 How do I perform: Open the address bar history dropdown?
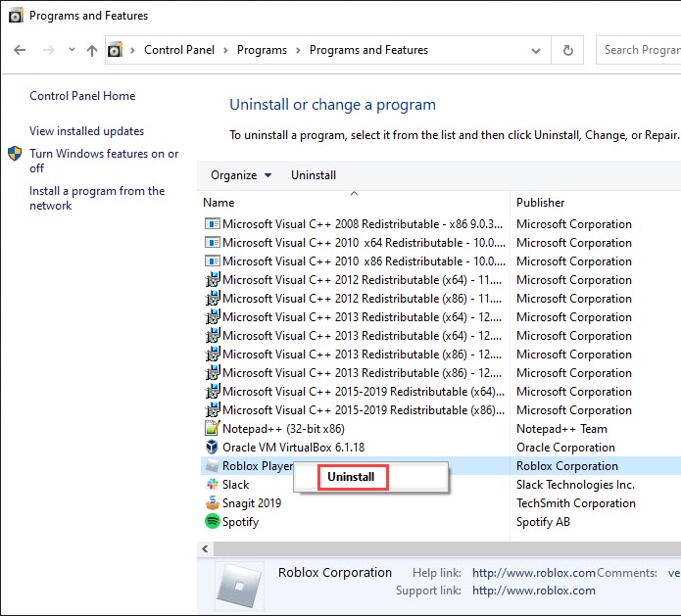pos(536,51)
